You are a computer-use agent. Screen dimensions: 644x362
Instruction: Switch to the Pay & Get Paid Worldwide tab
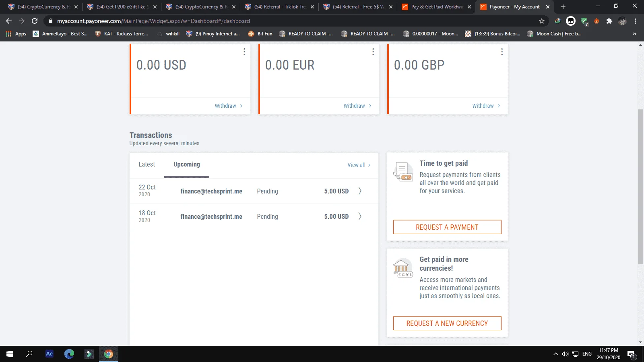point(436,7)
